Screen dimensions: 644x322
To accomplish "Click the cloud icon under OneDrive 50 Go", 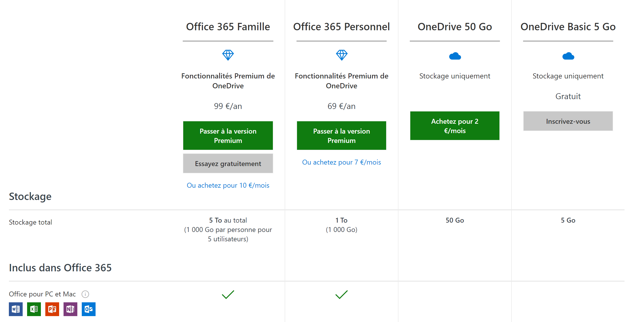I will tap(455, 56).
